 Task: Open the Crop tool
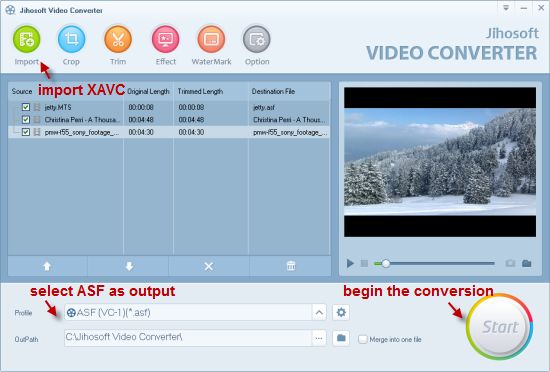(x=71, y=39)
